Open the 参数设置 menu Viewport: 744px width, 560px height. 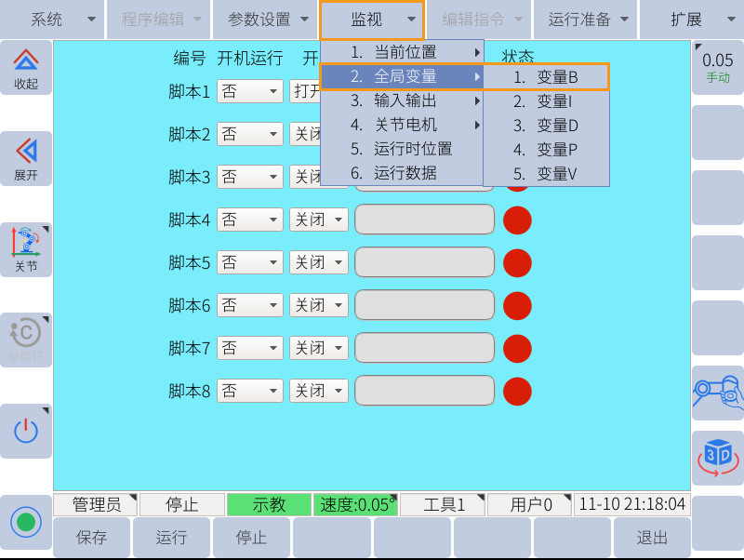[x=259, y=19]
